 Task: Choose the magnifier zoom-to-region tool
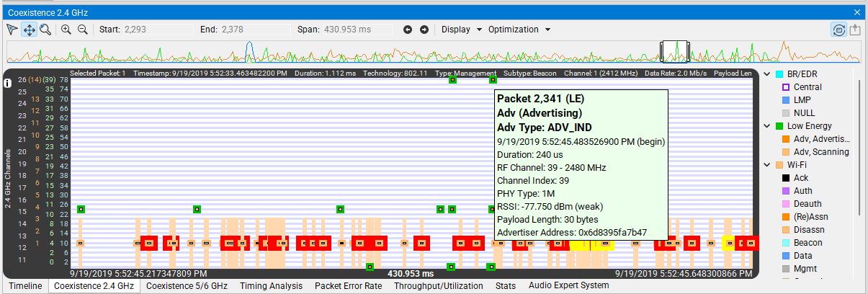click(45, 30)
